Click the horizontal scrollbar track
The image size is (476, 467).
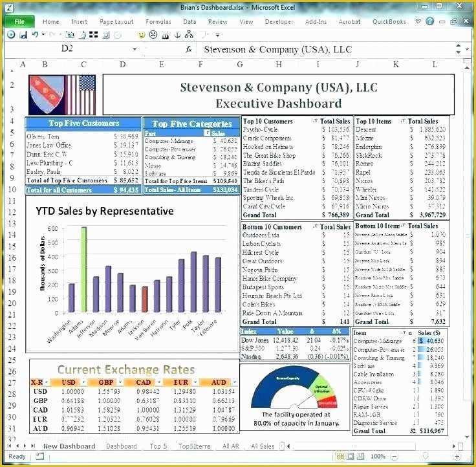(x=371, y=446)
